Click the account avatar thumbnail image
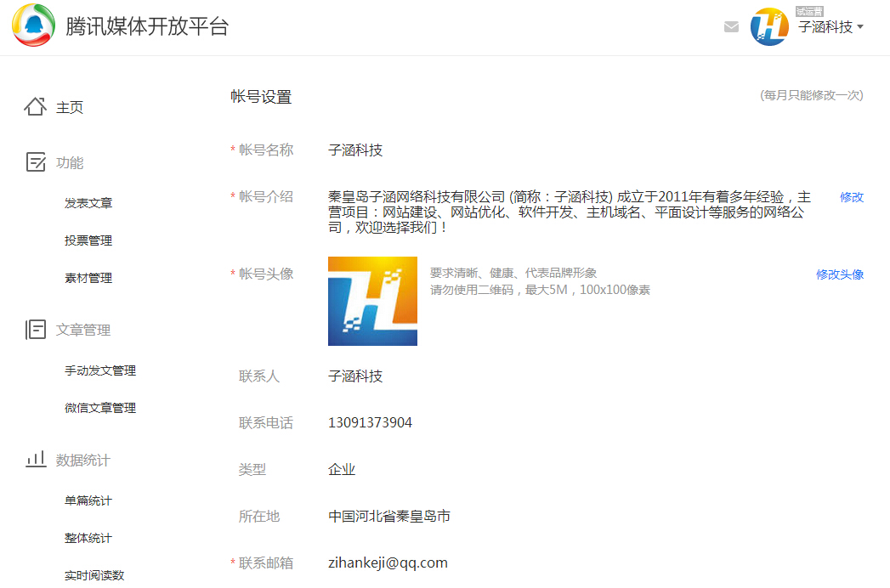 (372, 301)
